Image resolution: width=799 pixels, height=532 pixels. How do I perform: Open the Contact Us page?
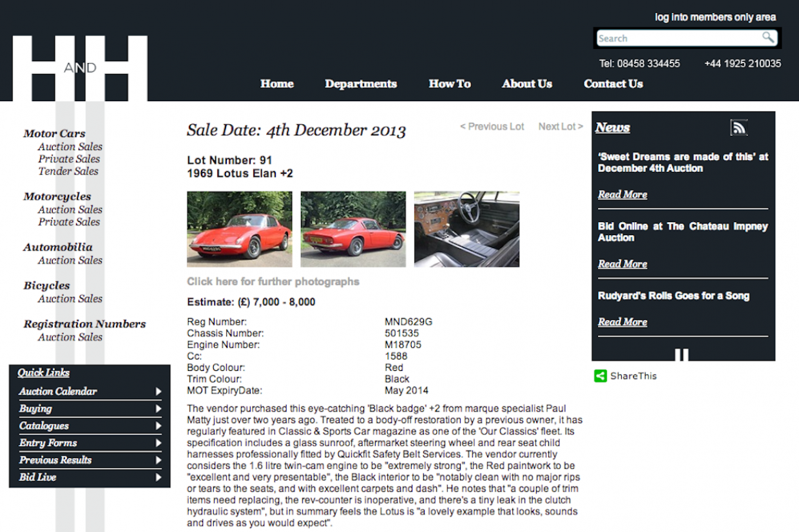click(x=613, y=84)
